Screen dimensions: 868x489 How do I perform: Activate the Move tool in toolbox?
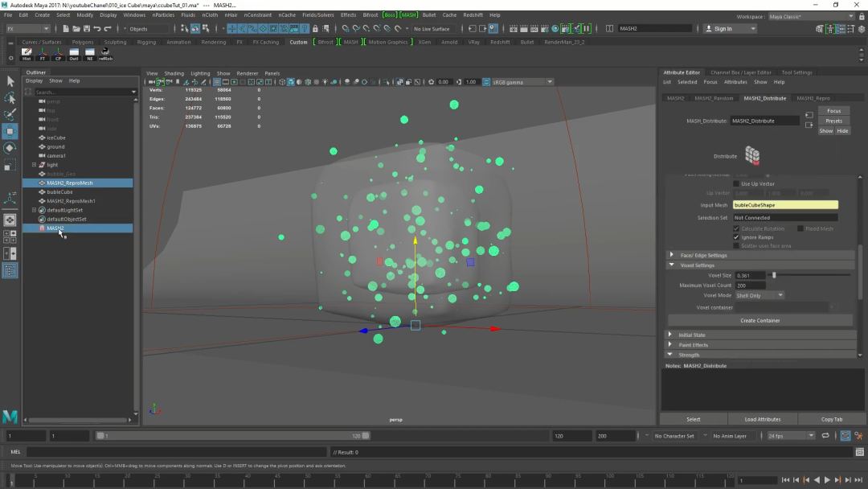pos(10,131)
